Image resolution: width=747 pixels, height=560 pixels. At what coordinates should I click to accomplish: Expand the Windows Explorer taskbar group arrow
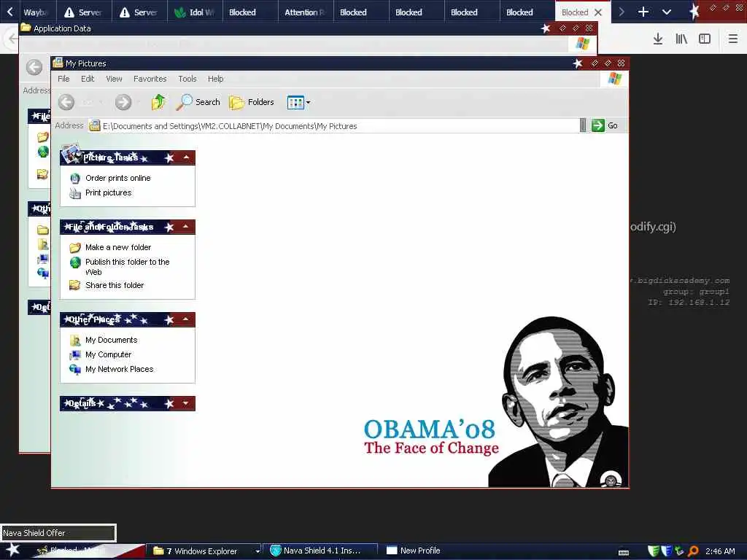pos(258,551)
